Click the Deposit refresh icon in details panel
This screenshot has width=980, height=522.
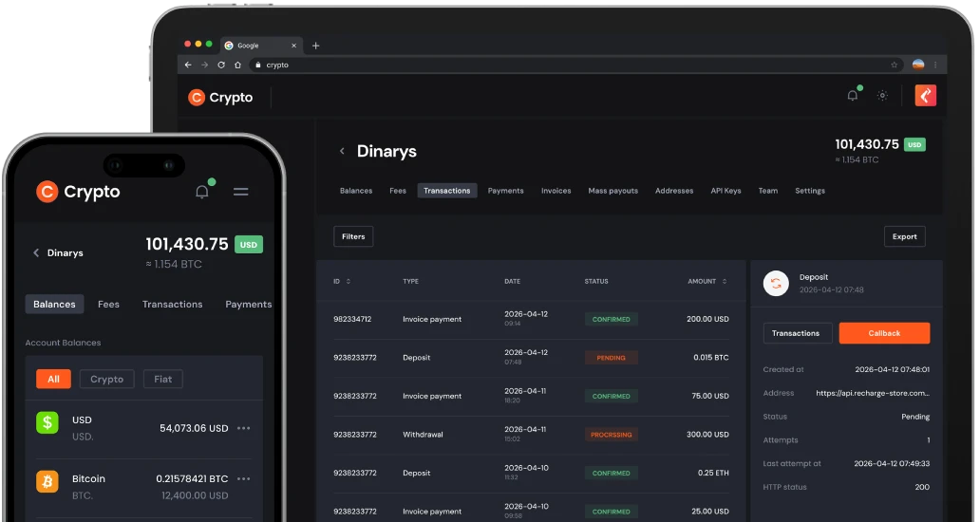click(776, 283)
